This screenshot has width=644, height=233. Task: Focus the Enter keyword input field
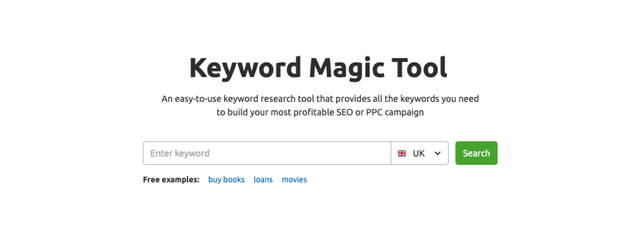267,153
